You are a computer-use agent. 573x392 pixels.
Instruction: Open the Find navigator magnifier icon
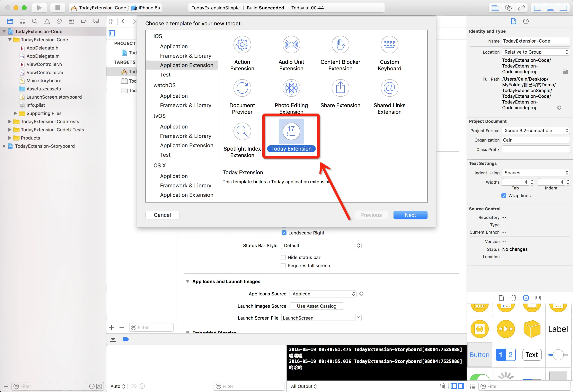(35, 21)
